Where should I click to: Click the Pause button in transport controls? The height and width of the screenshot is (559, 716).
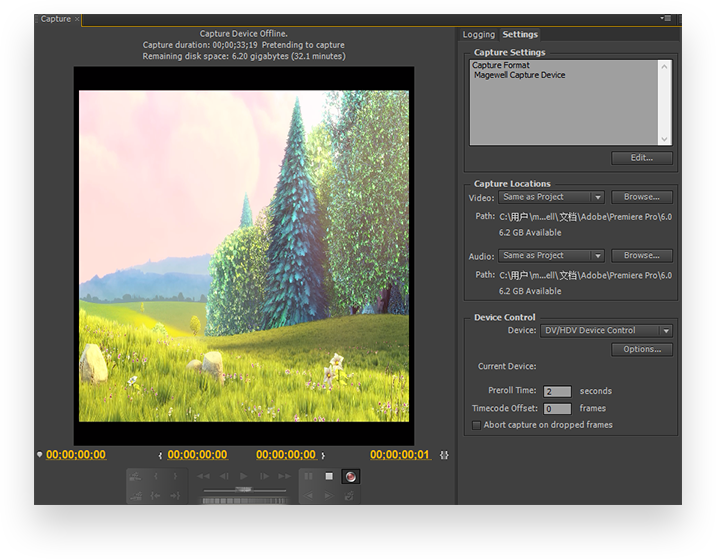pyautogui.click(x=308, y=477)
